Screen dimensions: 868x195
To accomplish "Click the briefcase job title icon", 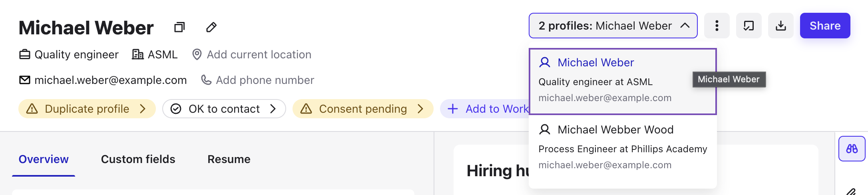I will pos(25,54).
